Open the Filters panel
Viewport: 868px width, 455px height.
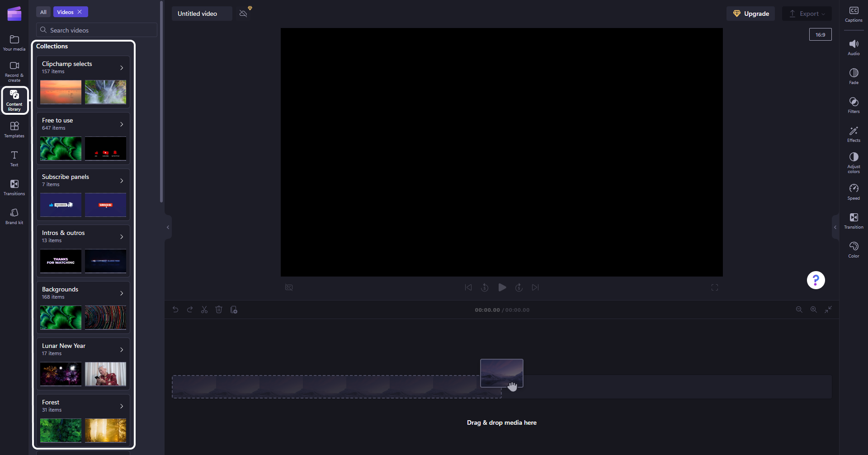pos(853,105)
